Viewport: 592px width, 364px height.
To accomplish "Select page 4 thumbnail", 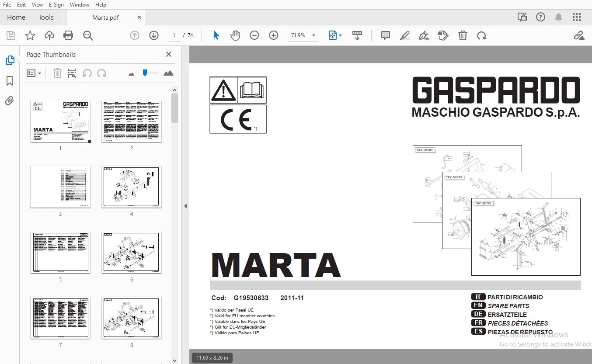I will (x=132, y=187).
